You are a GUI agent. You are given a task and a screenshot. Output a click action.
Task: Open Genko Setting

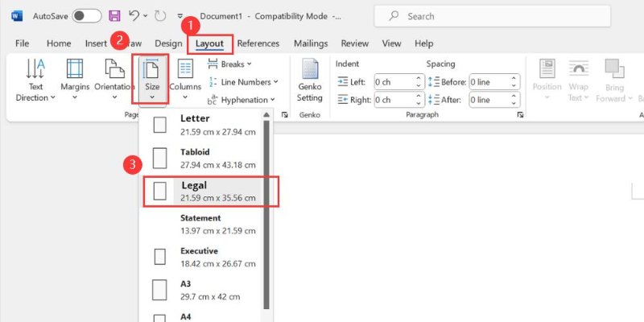coord(309,79)
